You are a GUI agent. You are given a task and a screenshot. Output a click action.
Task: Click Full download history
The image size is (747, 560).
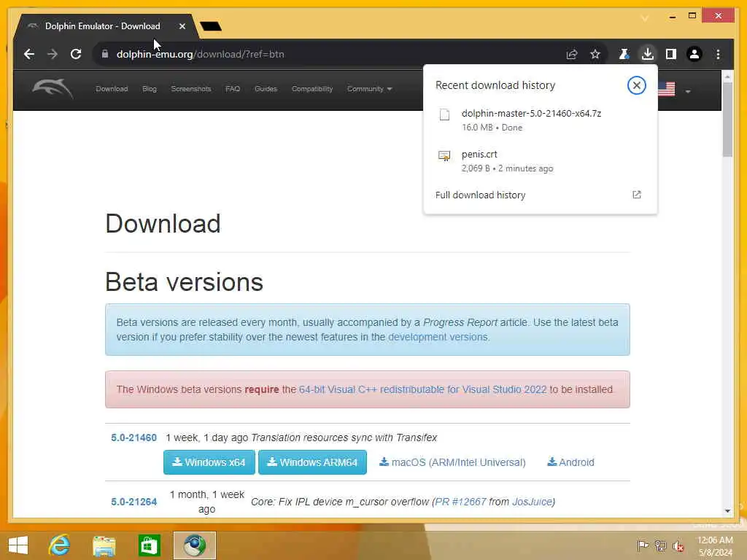pos(480,195)
